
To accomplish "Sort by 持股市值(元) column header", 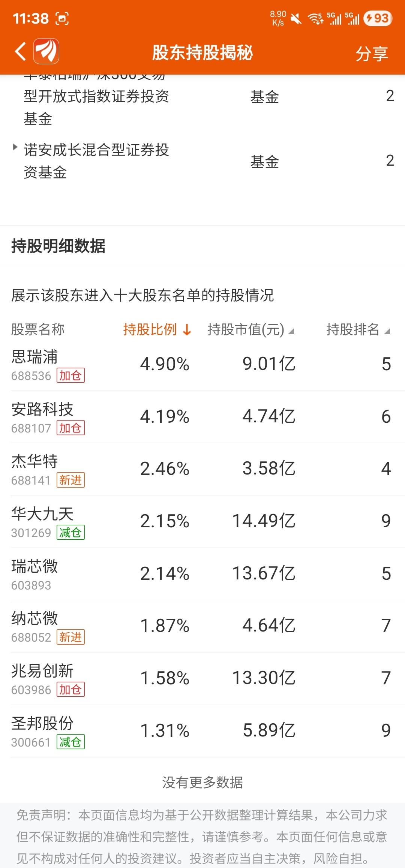I will [x=251, y=329].
